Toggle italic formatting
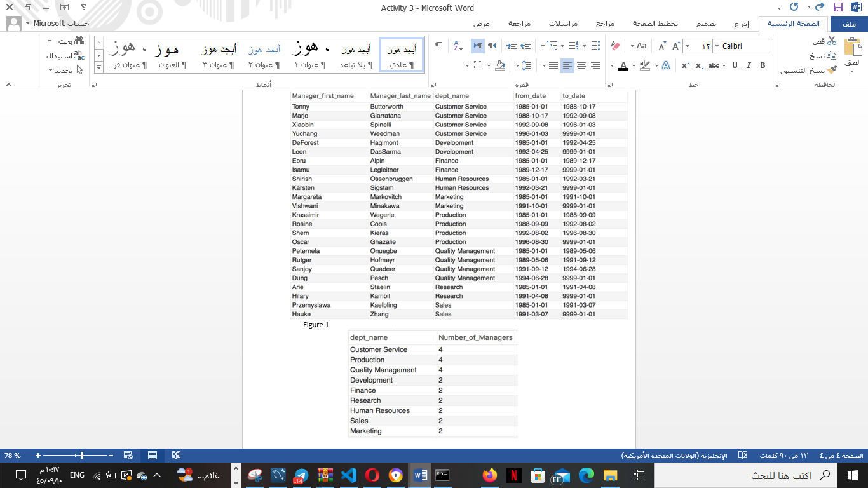Viewport: 868px width, 488px height. [x=749, y=65]
